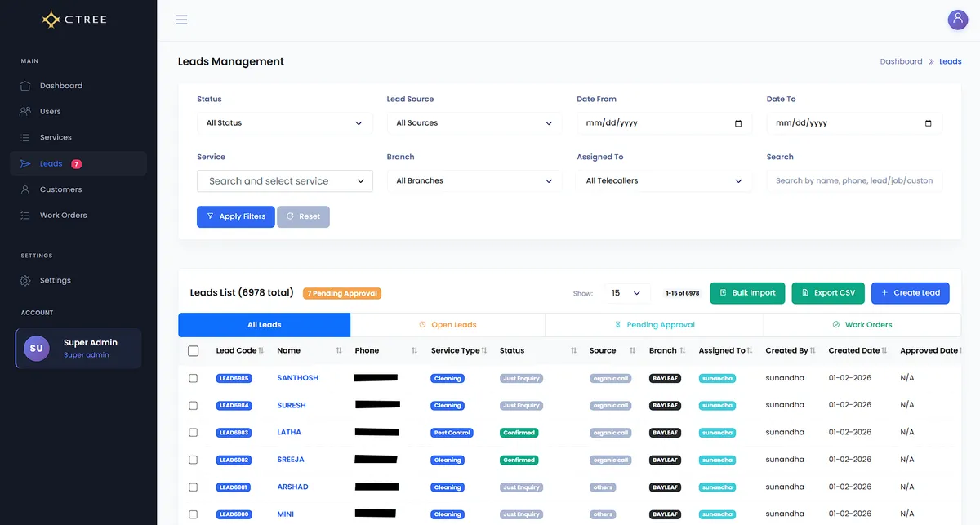The width and height of the screenshot is (980, 525).
Task: Open lead name SANTHOSH link
Action: coord(298,378)
